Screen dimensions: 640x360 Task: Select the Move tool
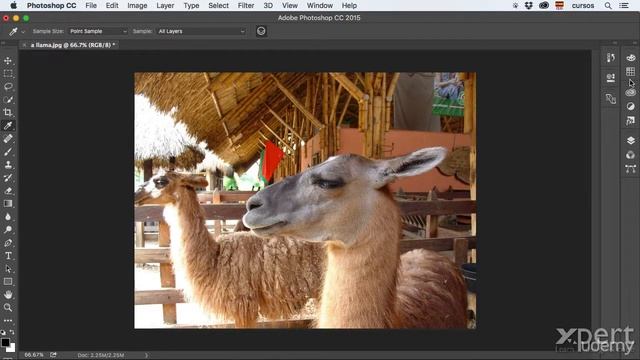tap(8, 61)
